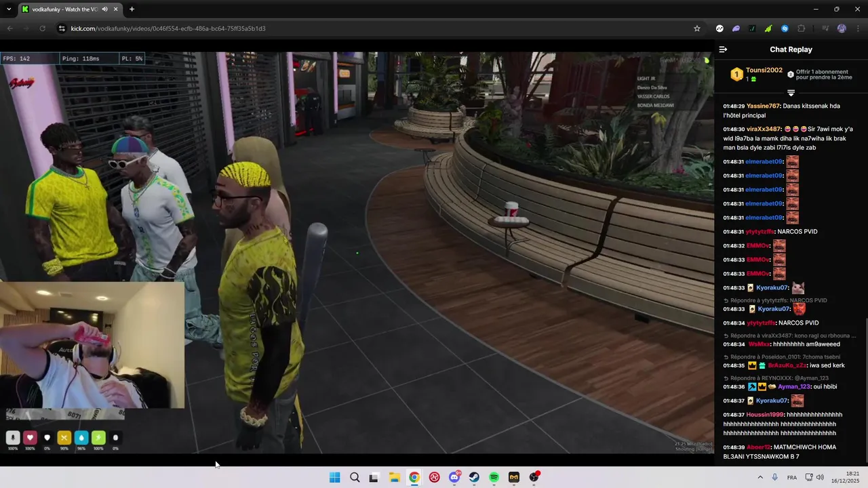The height and width of the screenshot is (488, 868).
Task: Open the Windows Start menu
Action: tap(334, 477)
